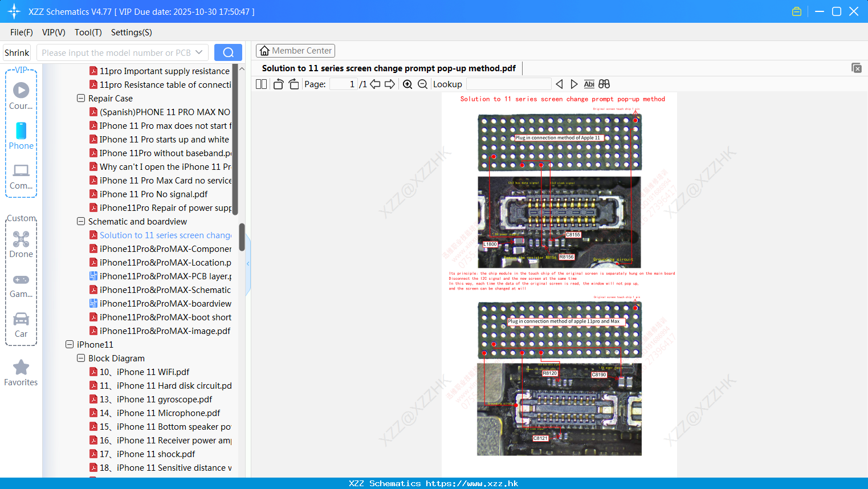Viewport: 868px width, 489px height.
Task: Toggle the Abi match-text option
Action: 589,84
